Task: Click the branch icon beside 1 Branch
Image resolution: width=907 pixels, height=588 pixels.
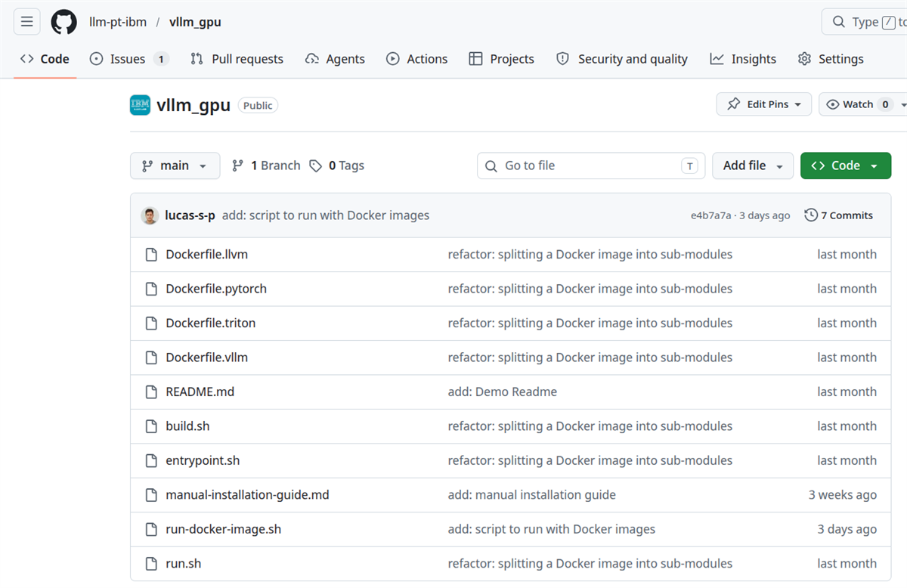Action: pyautogui.click(x=238, y=166)
